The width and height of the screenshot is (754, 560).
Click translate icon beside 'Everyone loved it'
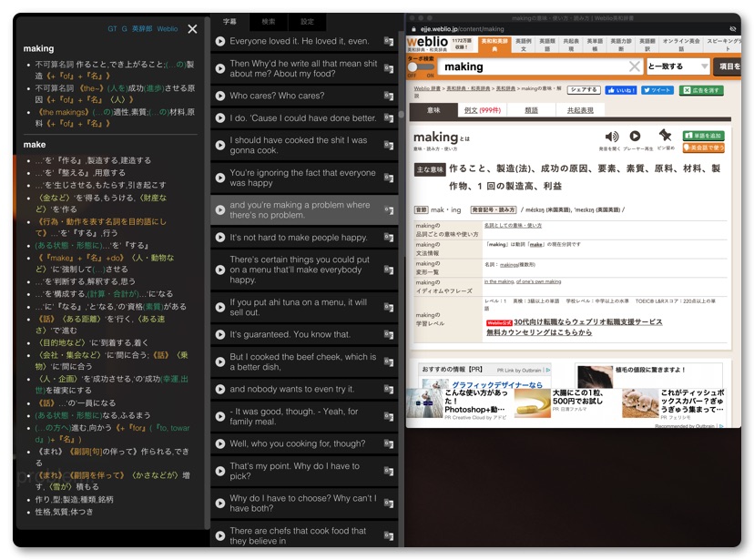[389, 42]
